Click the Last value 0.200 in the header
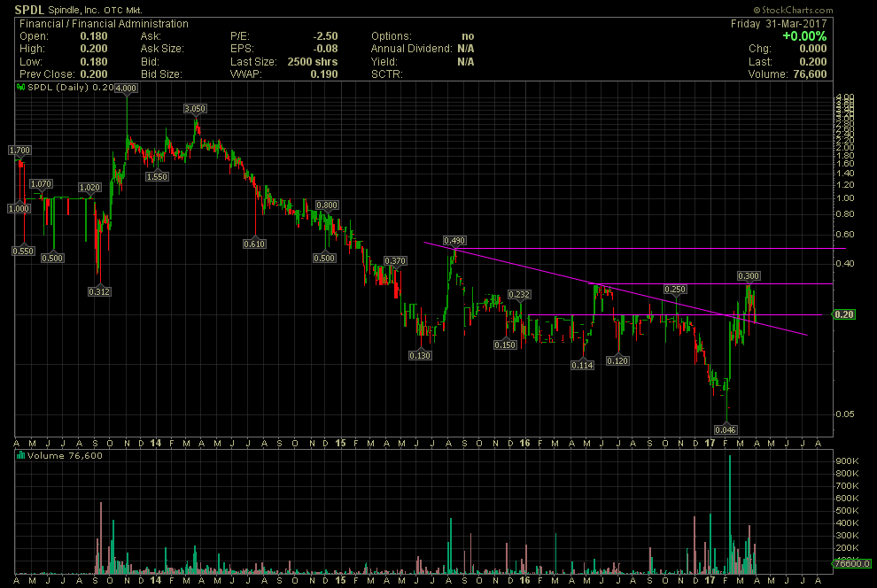The image size is (877, 588). click(x=812, y=61)
